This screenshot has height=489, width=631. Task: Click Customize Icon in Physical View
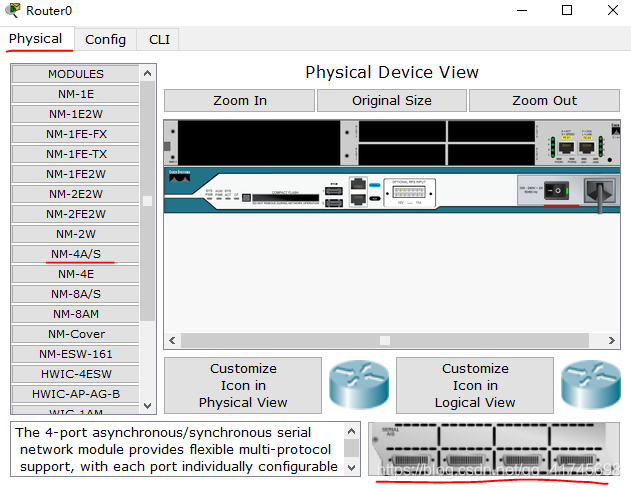pyautogui.click(x=243, y=386)
